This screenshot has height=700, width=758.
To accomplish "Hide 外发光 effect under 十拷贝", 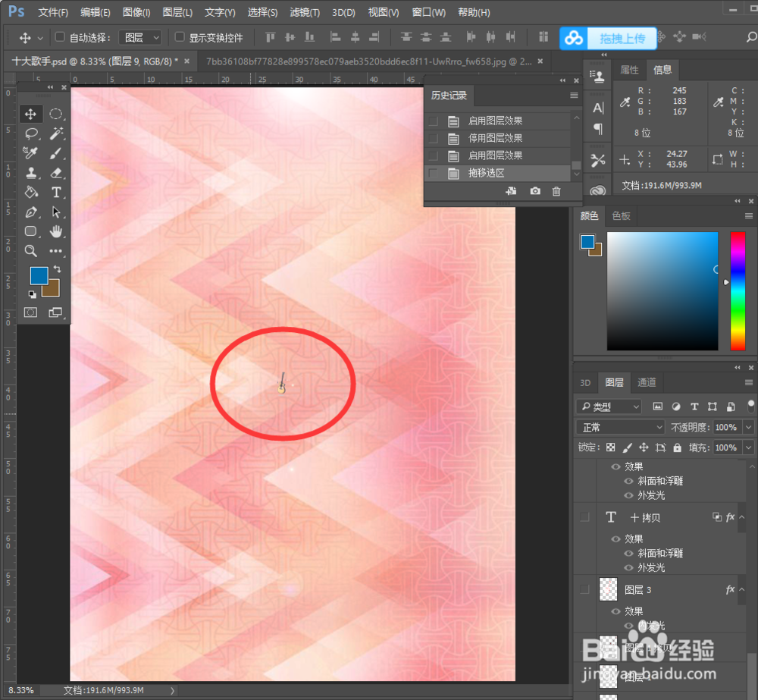I will [628, 567].
